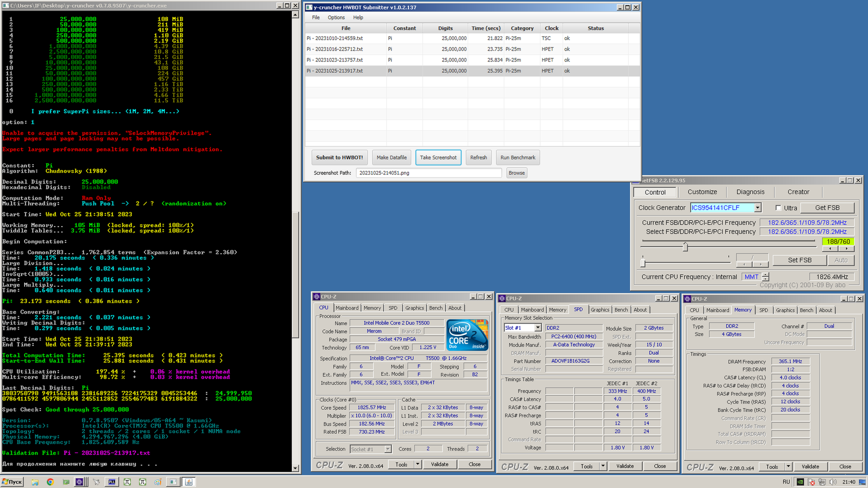Open volume speaker tray icon
868x488 pixels.
pos(833,482)
